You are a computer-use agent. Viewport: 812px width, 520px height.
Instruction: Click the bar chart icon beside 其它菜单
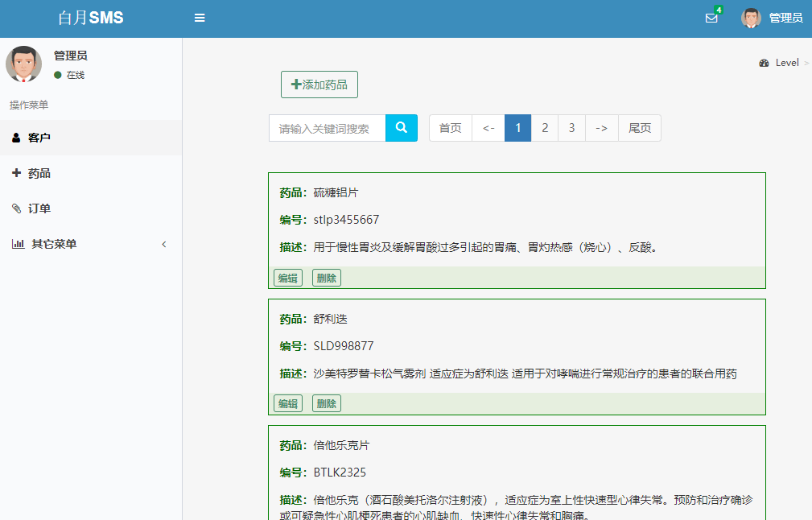point(19,244)
